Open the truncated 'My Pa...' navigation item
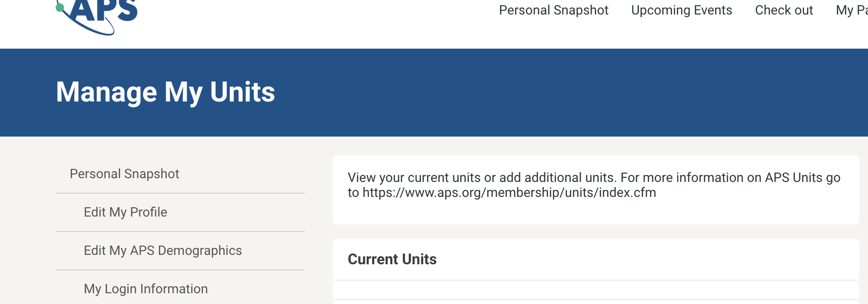This screenshot has width=868, height=304. pyautogui.click(x=852, y=10)
